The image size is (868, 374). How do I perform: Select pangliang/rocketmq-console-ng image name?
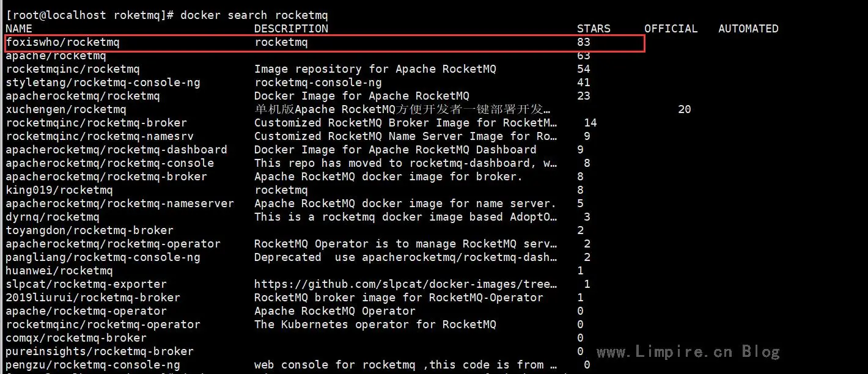pyautogui.click(x=103, y=257)
